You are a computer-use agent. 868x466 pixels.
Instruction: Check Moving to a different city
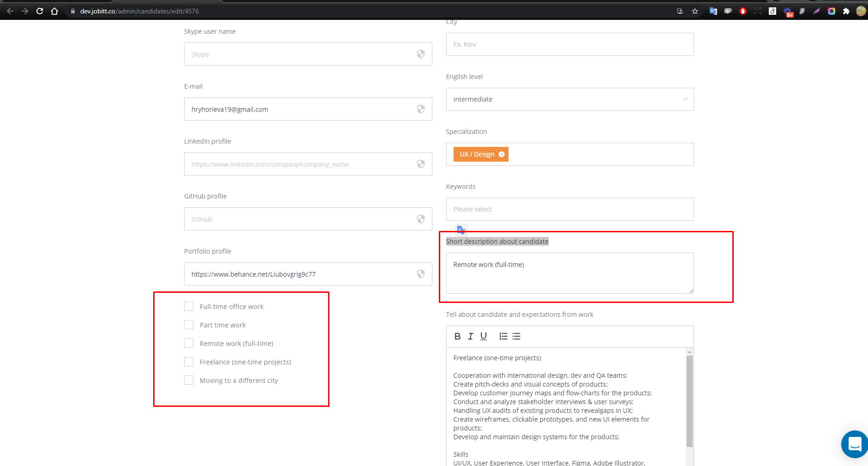[x=189, y=380]
